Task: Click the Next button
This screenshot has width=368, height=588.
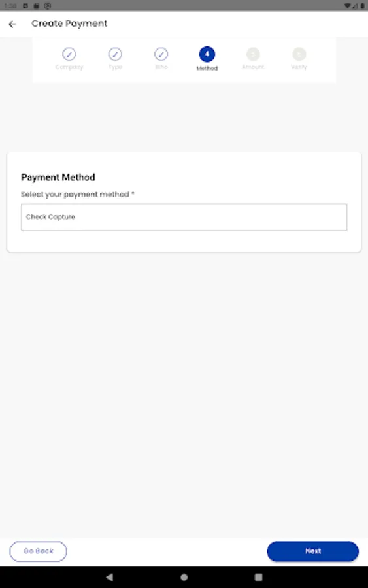Action: tap(312, 551)
